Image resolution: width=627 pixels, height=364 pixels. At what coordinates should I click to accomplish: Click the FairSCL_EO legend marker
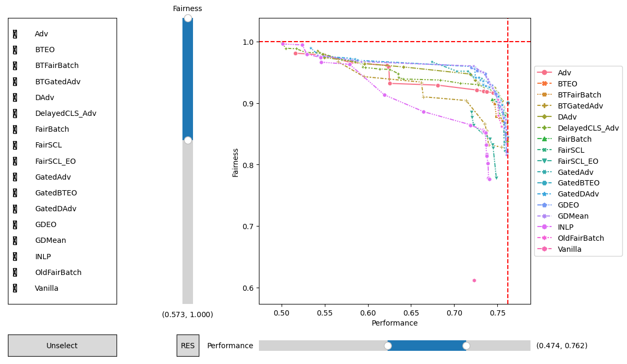click(544, 161)
